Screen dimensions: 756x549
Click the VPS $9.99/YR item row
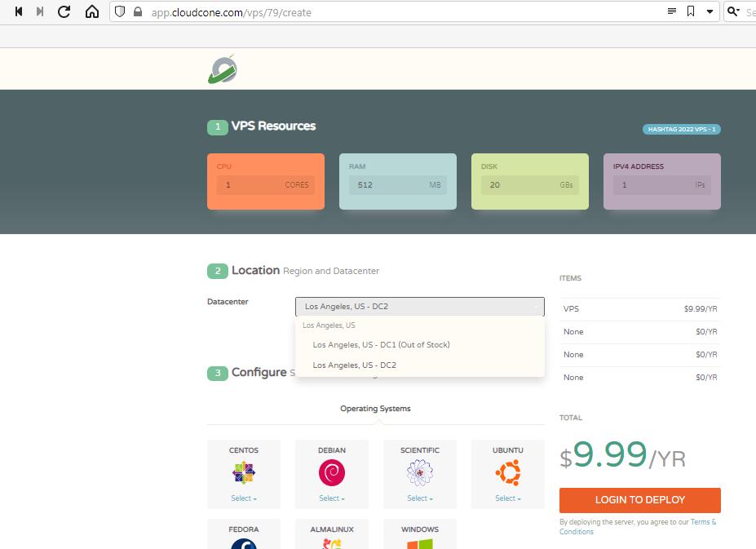[x=640, y=309]
